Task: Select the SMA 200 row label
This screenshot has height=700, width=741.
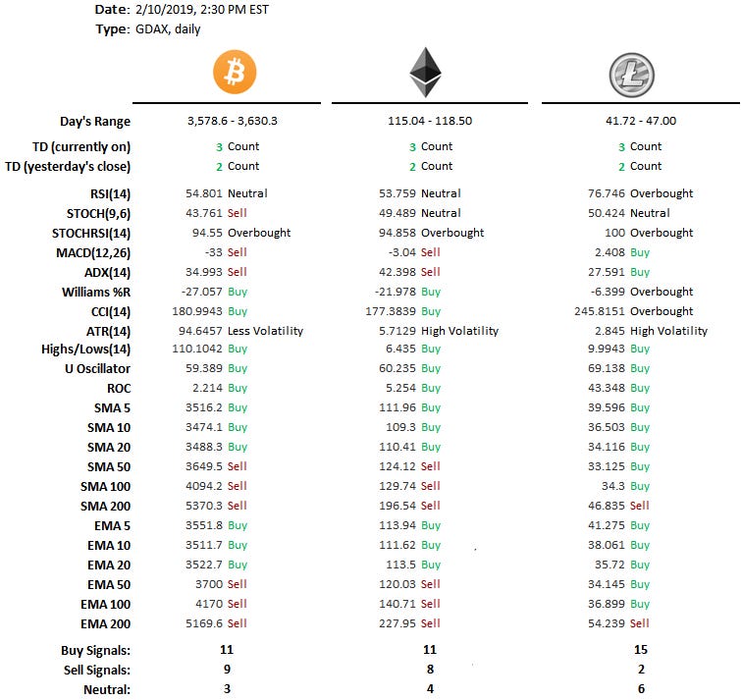Action: coord(105,507)
